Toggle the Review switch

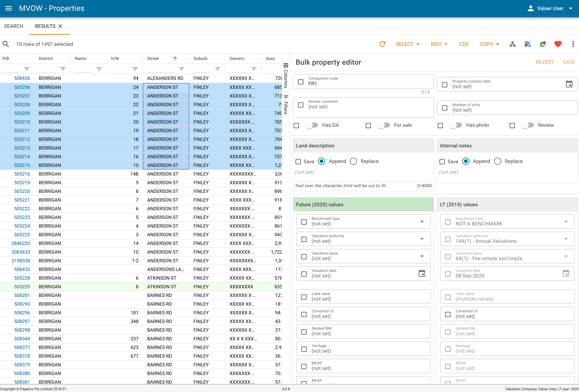pyautogui.click(x=528, y=125)
